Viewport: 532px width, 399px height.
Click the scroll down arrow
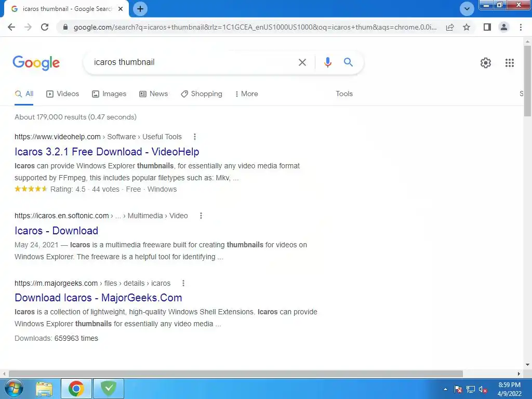point(527,365)
